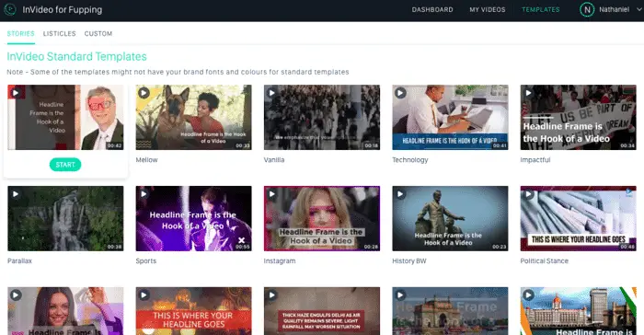The height and width of the screenshot is (335, 644).
Task: Switch to the Stories tab
Action: 20,34
